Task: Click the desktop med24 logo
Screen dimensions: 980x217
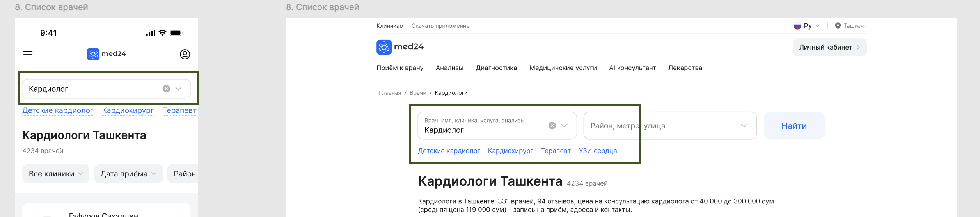Action: pyautogui.click(x=400, y=47)
